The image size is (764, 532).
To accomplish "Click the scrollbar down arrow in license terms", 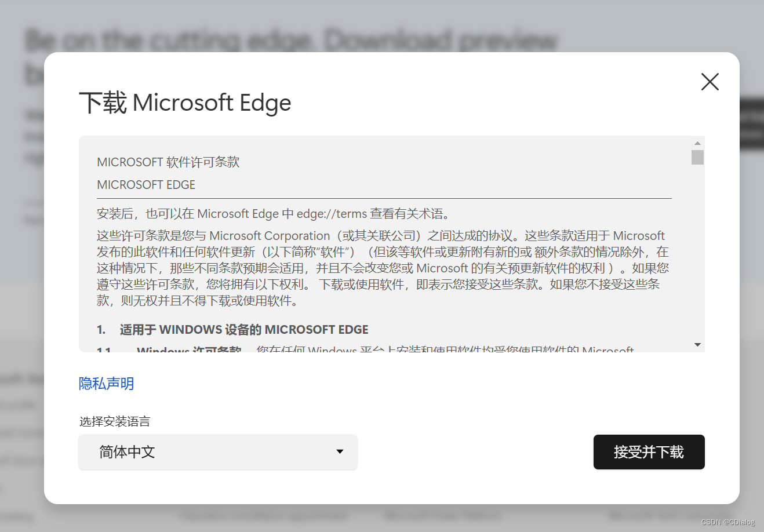I will 697,344.
